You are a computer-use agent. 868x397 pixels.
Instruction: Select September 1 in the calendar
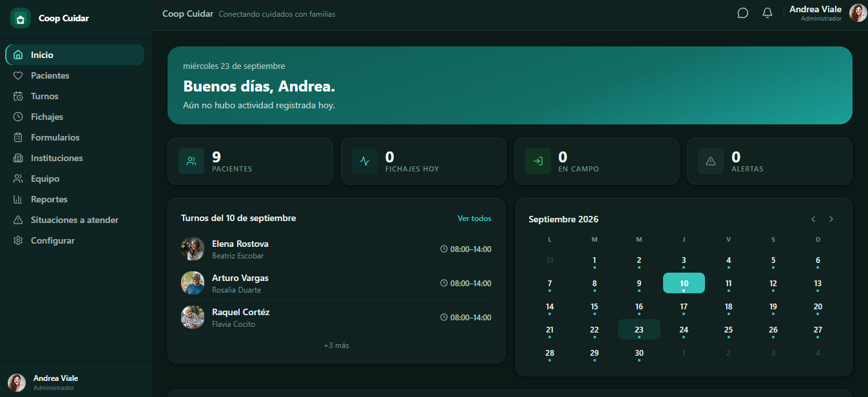(x=594, y=260)
